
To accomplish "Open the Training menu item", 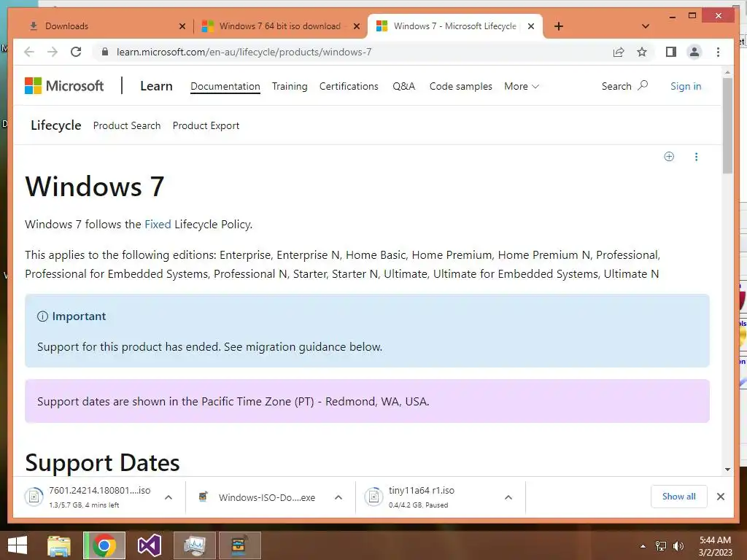I will point(290,86).
